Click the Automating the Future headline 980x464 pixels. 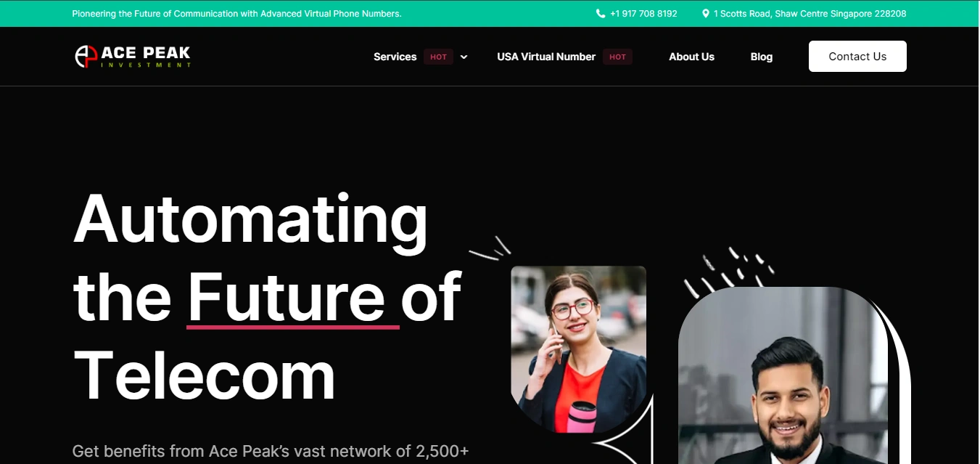click(x=267, y=296)
